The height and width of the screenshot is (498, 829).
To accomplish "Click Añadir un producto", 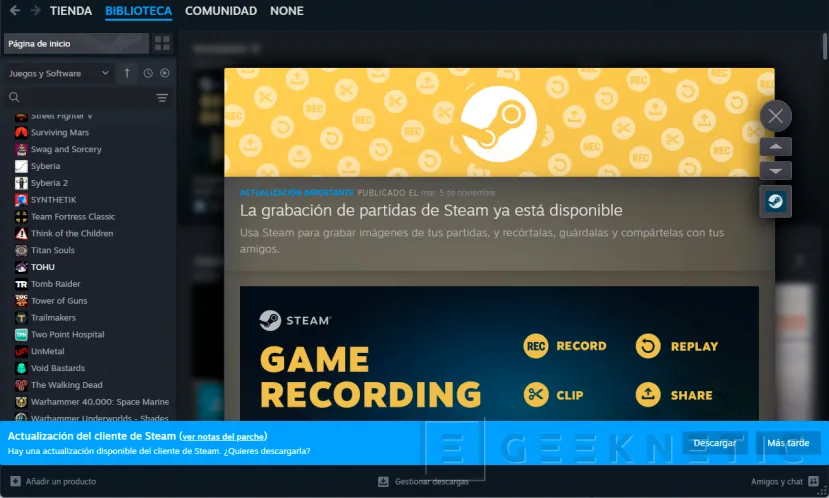I will click(x=53, y=482).
